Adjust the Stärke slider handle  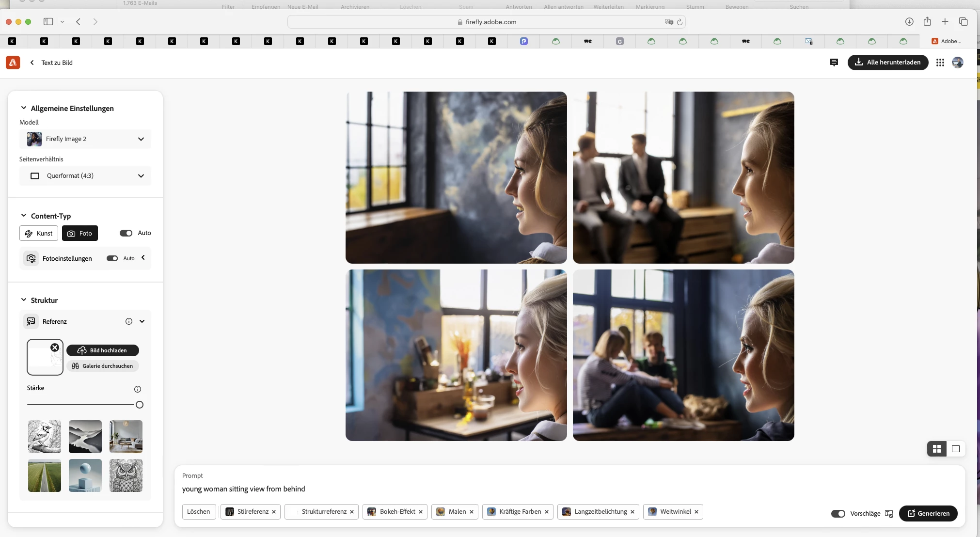(x=140, y=405)
